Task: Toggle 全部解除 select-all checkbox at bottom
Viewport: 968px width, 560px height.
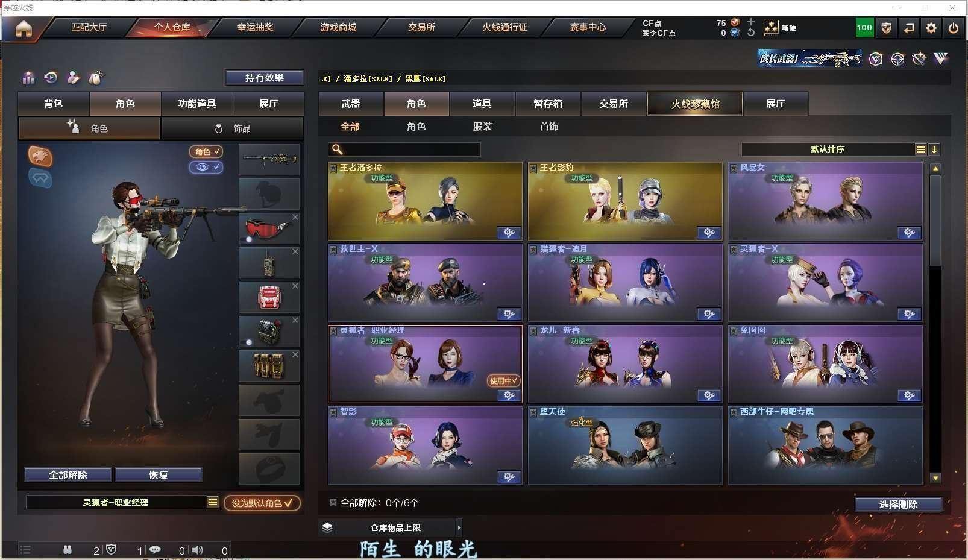Action: tap(333, 502)
